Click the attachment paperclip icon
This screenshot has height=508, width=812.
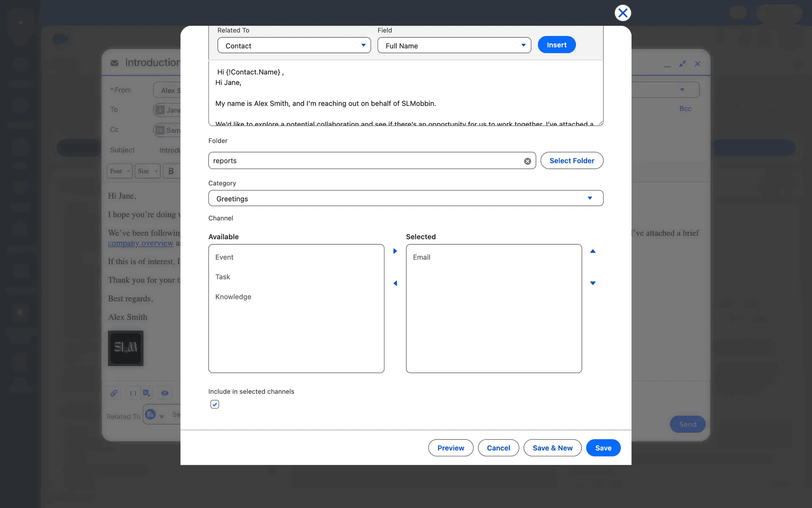coord(114,393)
